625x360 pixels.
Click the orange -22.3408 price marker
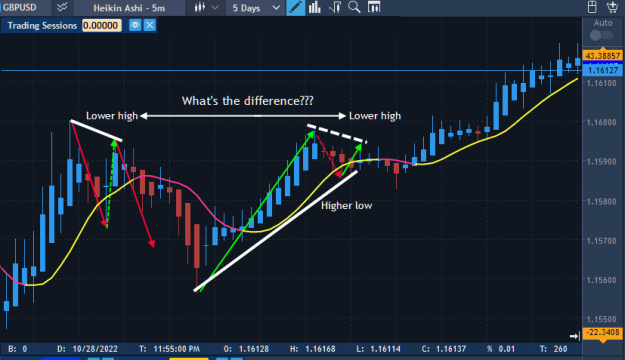point(602,332)
